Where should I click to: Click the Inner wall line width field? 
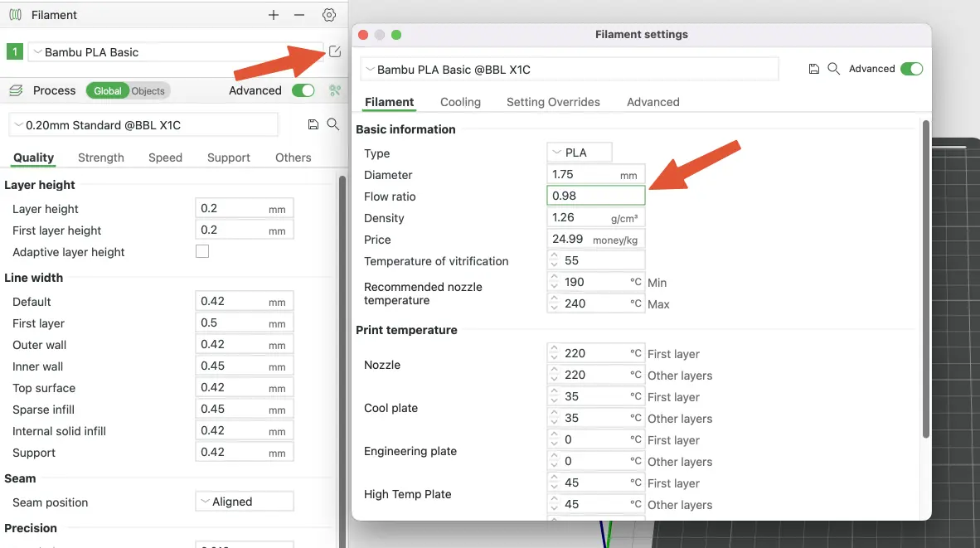pyautogui.click(x=245, y=366)
